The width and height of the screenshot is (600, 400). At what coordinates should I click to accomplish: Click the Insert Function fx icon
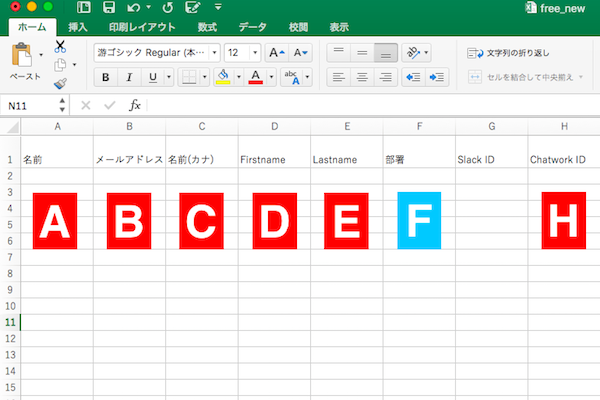(x=134, y=105)
